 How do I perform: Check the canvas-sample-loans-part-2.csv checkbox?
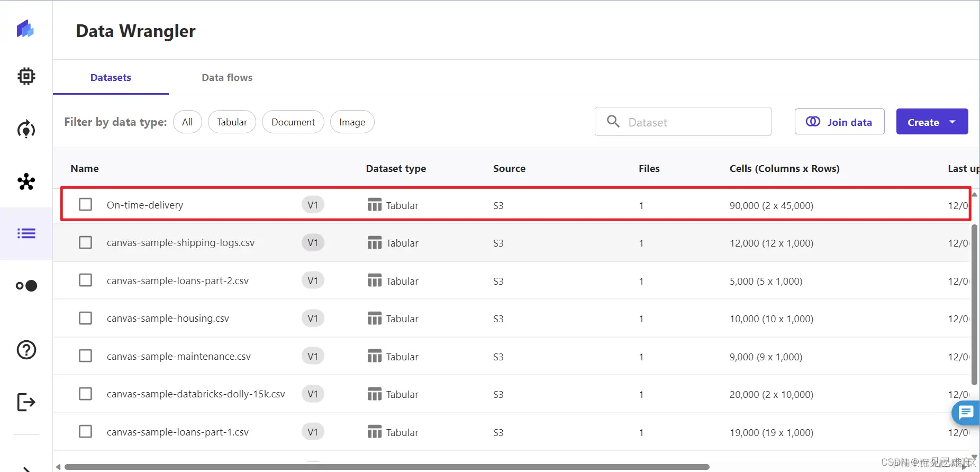(85, 280)
